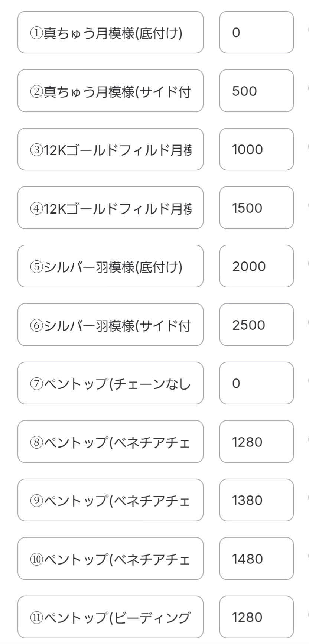The width and height of the screenshot is (309, 644).
Task: Click the price field showing 2500
Action: pyautogui.click(x=256, y=325)
